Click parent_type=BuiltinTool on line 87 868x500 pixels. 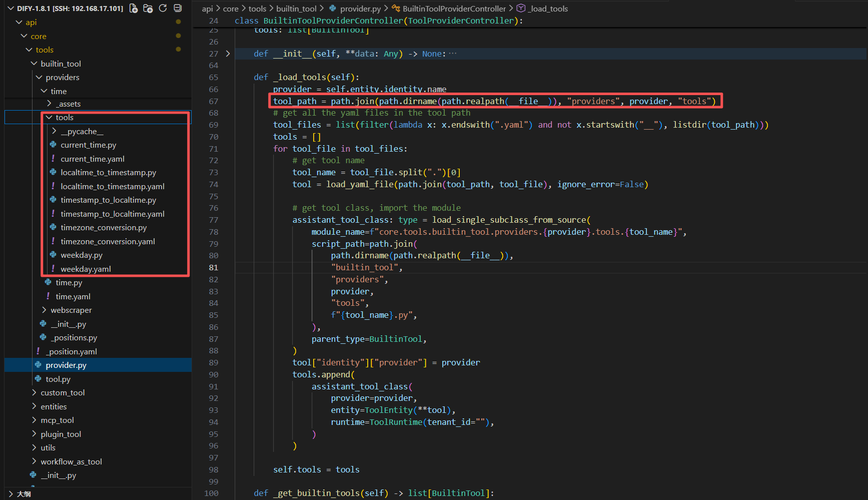[x=369, y=339]
